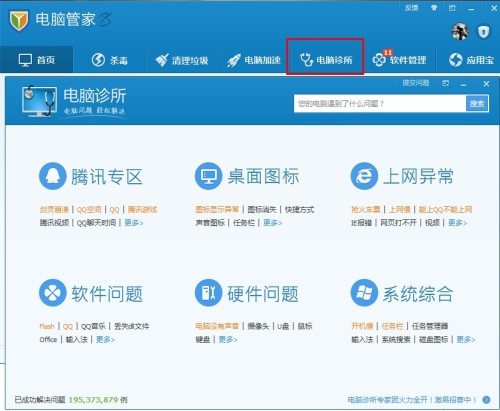The height and width of the screenshot is (411, 500).
Task: Click the main window mini-mode icon
Action: click(452, 8)
